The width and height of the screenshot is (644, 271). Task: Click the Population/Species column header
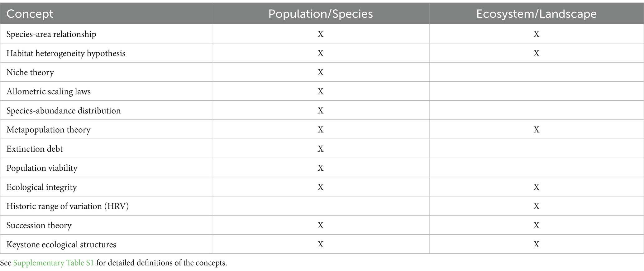pyautogui.click(x=320, y=14)
